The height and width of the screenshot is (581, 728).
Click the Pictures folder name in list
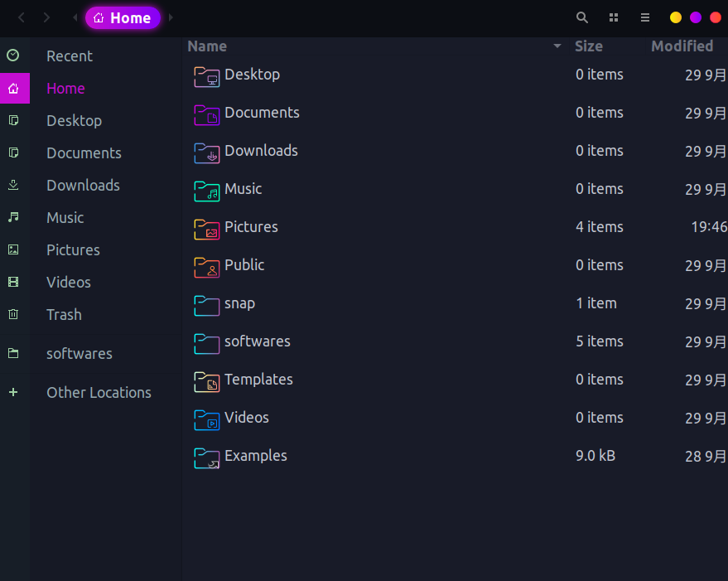tap(251, 227)
